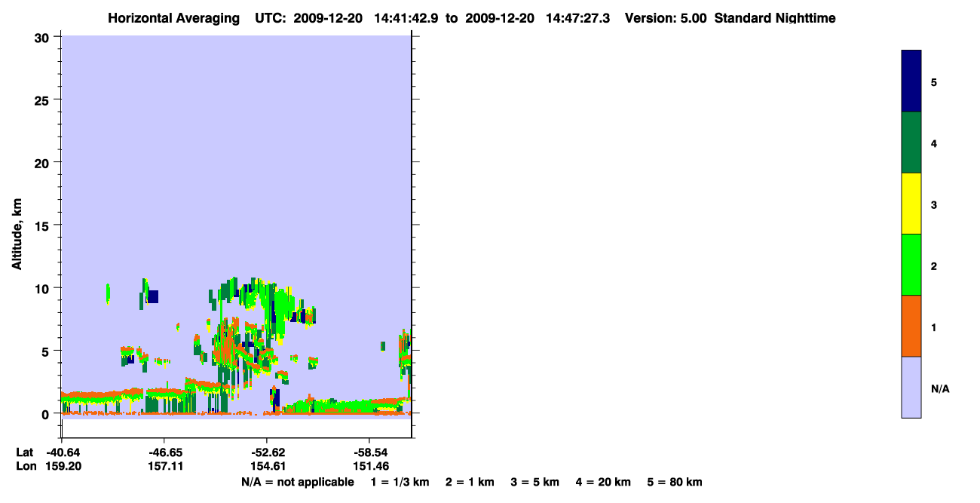Click the longitude value 154.61
The width and height of the screenshot is (980, 503).
267,466
